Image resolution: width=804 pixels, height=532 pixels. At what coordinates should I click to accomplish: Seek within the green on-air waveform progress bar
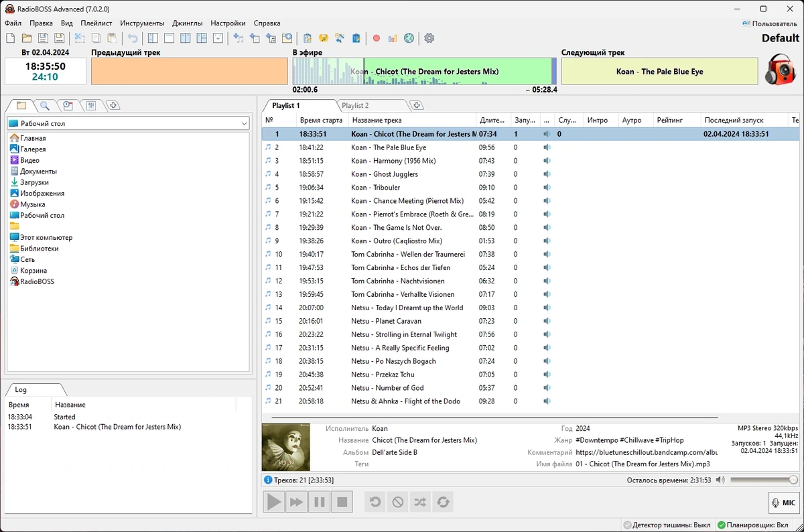[424, 71]
